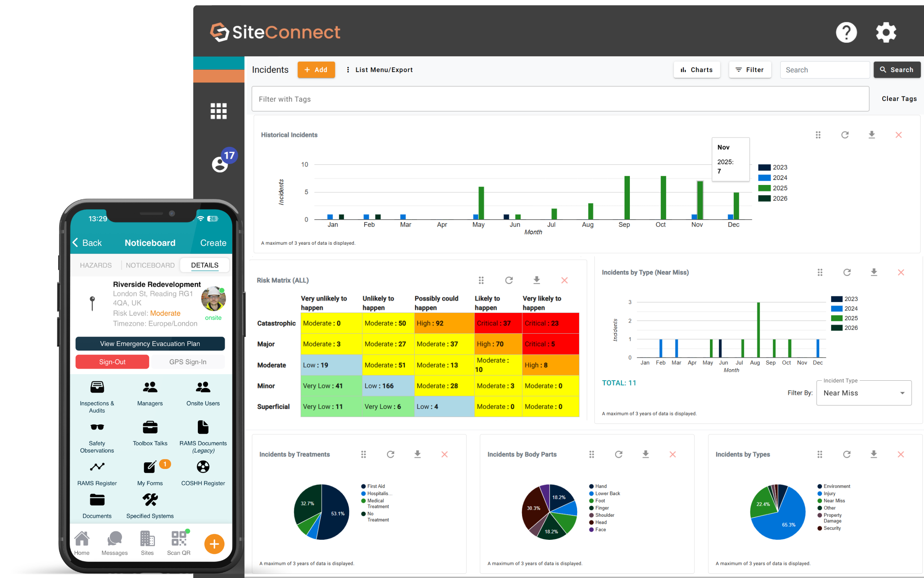The width and height of the screenshot is (924, 578).
Task: Add a new incident
Action: [x=316, y=70]
